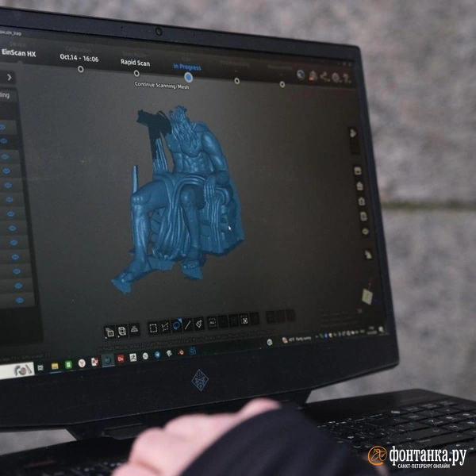Click the stacked cubes icon in bottom toolbar
Image resolution: width=476 pixels, height=476 pixels.
(109, 332)
